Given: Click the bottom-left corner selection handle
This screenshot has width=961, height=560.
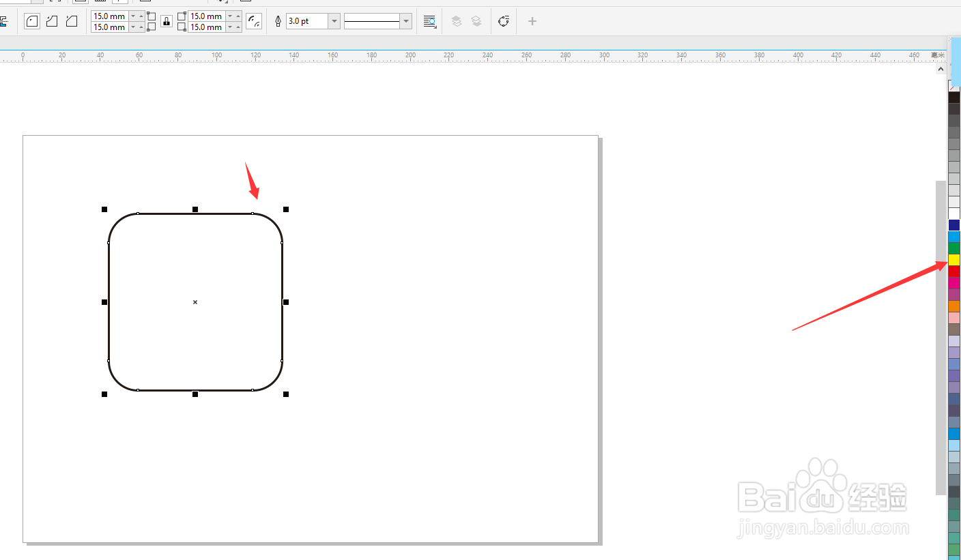Looking at the screenshot, I should [104, 394].
